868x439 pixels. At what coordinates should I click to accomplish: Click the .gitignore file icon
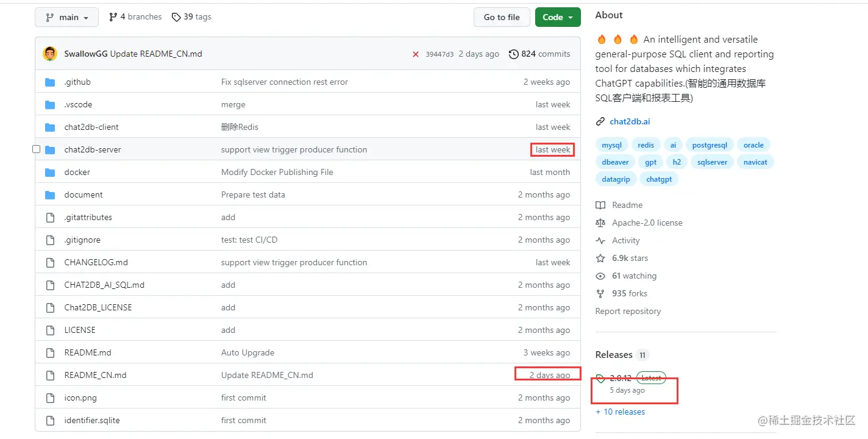(50, 240)
